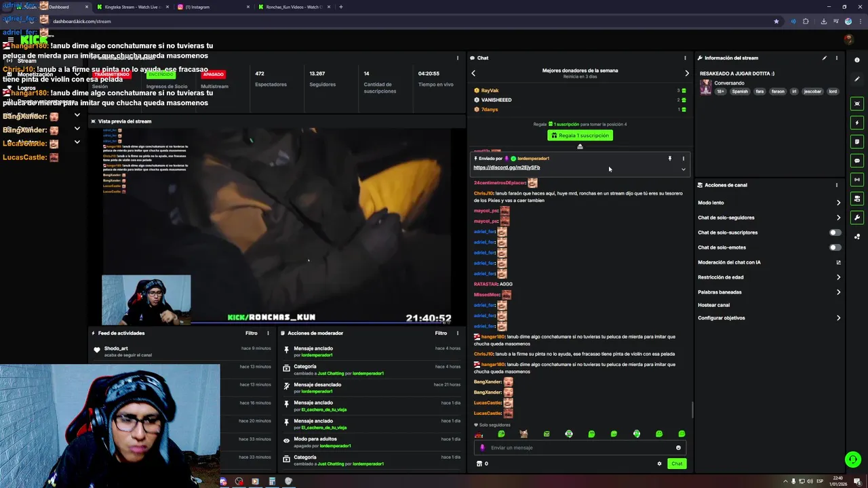Unpin the pinned discord message
This screenshot has width=868, height=488.
(669, 159)
